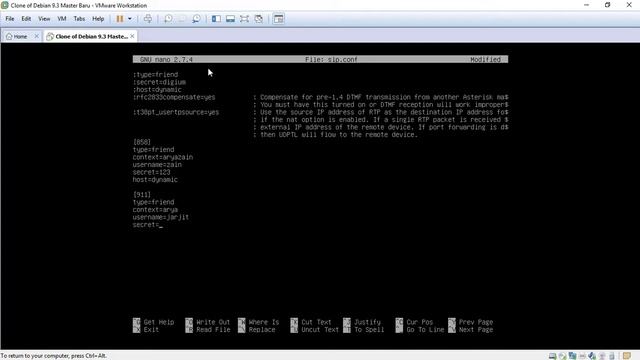The image size is (640, 360).
Task: Open the VM menu
Action: tap(62, 19)
